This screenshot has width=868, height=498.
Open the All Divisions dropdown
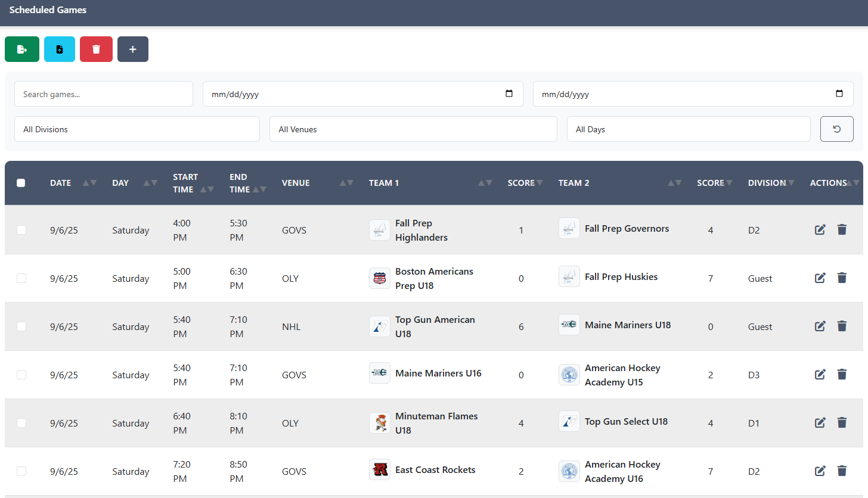click(137, 129)
